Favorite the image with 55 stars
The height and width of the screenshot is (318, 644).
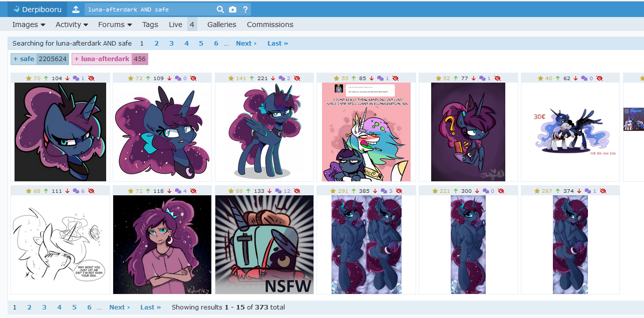(x=337, y=79)
